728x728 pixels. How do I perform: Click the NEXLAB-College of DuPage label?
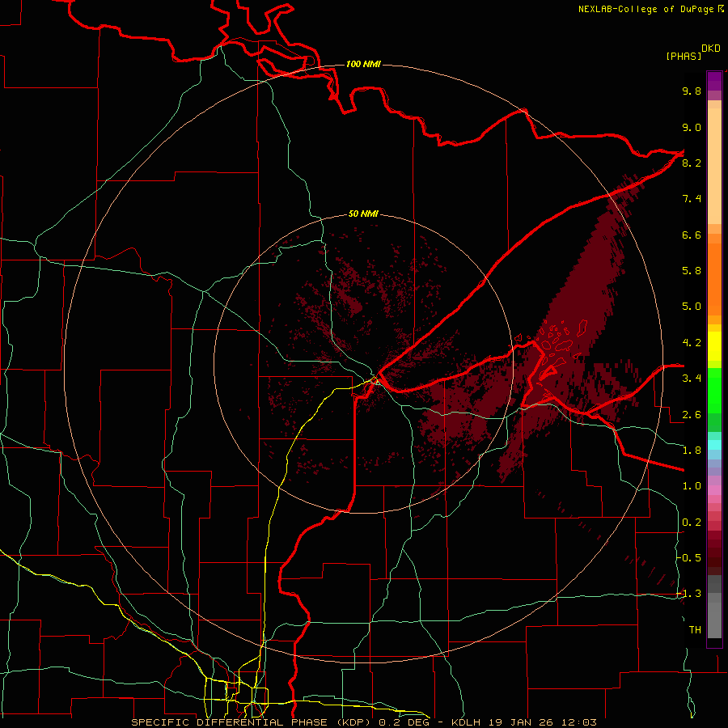(x=645, y=9)
